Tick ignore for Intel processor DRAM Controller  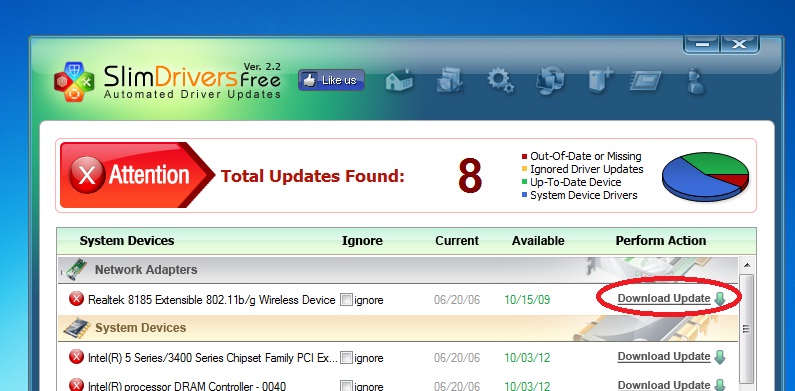point(346,386)
